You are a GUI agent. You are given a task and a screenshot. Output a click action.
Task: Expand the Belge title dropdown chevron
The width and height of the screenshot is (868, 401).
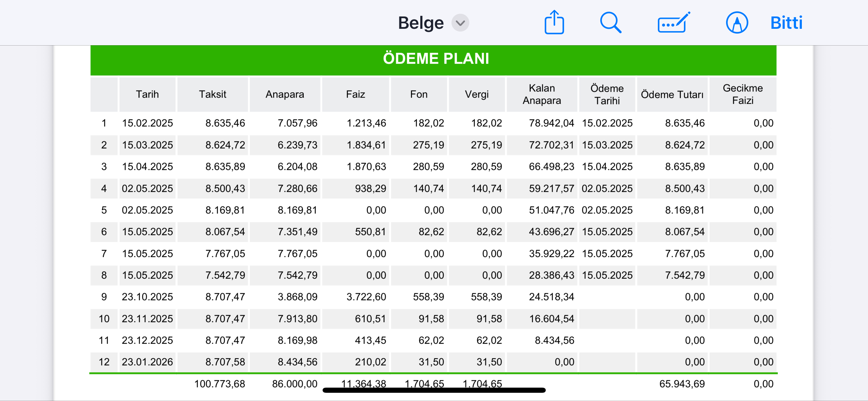click(x=460, y=23)
